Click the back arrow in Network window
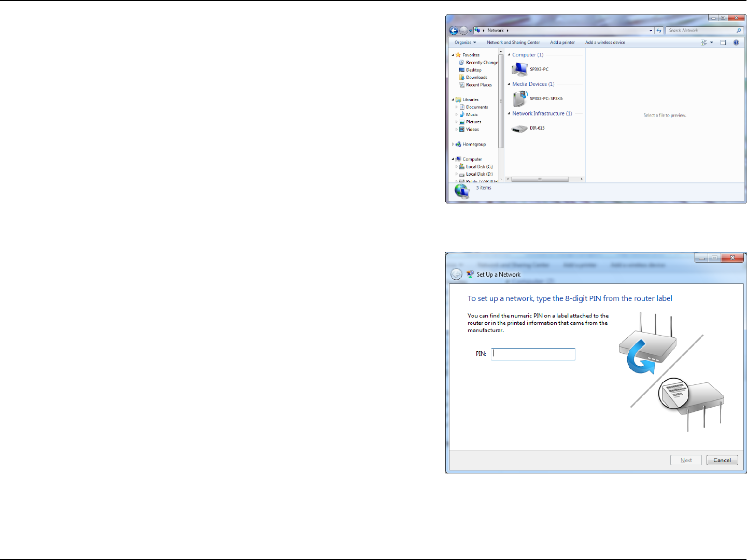The image size is (747, 560). coord(454,31)
